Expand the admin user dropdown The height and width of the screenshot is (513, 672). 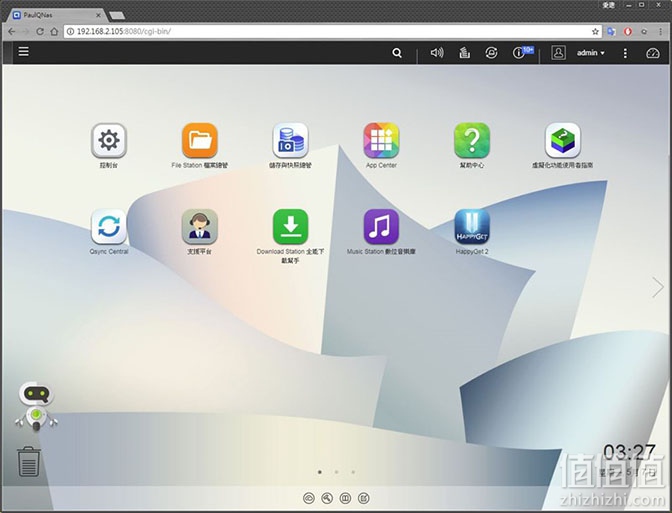coord(591,53)
